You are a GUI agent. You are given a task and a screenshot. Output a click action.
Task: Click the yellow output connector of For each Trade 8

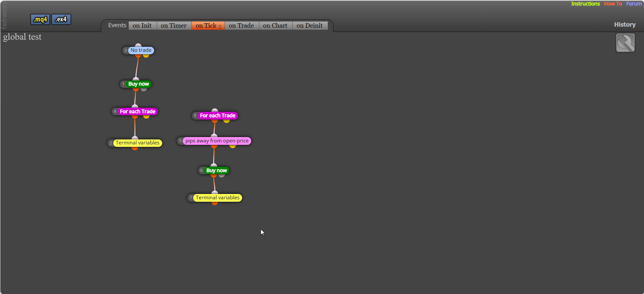[227, 121]
